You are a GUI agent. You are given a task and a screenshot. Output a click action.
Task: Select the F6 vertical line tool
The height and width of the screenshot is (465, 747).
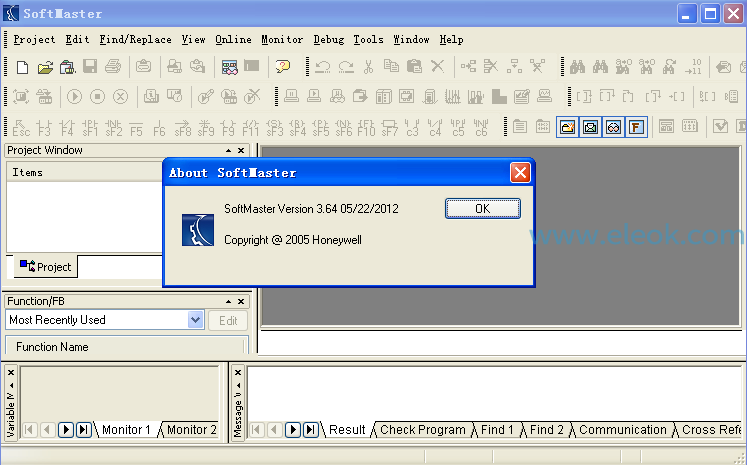point(159,128)
